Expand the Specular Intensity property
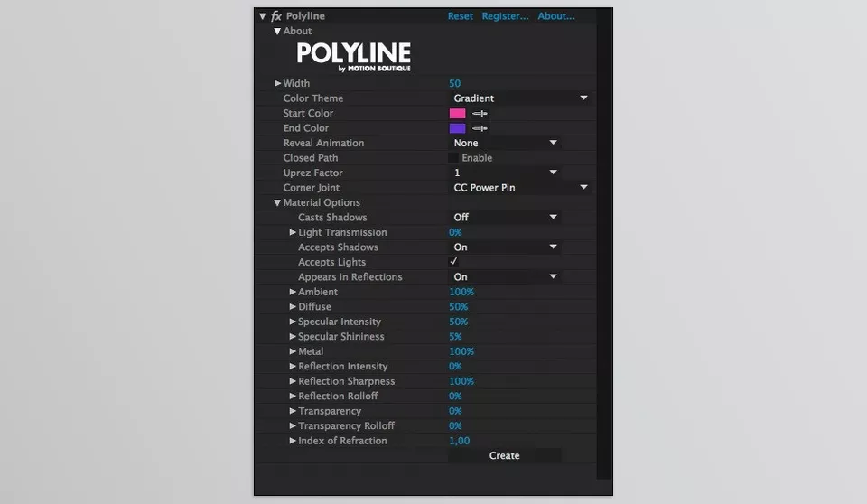Image resolution: width=867 pixels, height=504 pixels. (293, 322)
